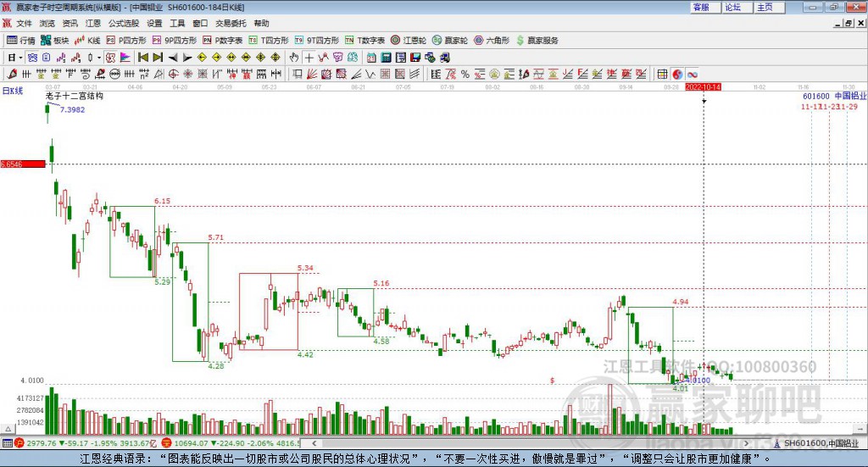Open the 交易委托 menu

pos(231,23)
